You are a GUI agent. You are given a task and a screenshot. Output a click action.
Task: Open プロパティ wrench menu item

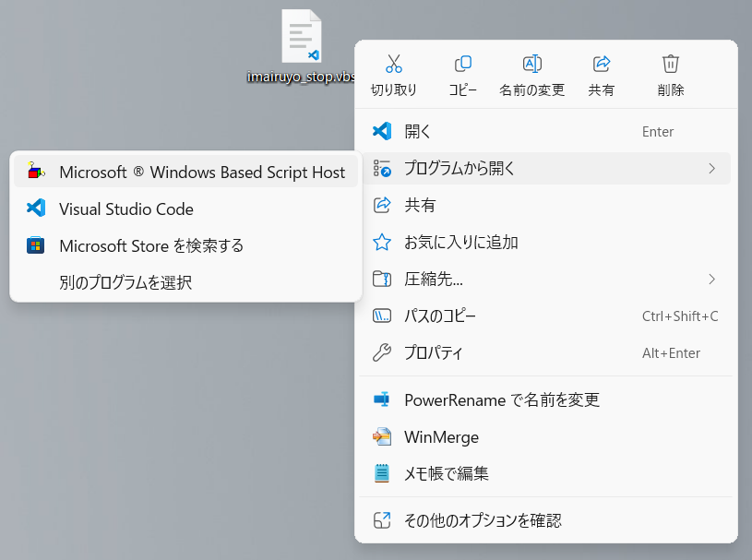(x=546, y=352)
